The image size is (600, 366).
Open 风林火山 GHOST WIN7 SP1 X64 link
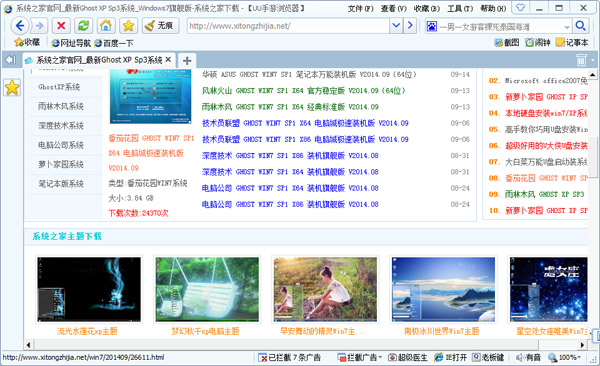tap(303, 91)
